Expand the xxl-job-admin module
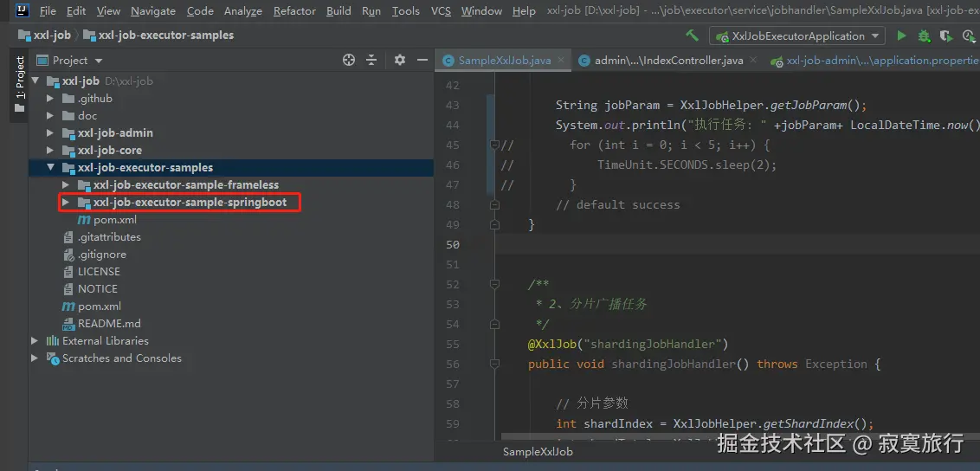This screenshot has height=471, width=980. pyautogui.click(x=51, y=133)
